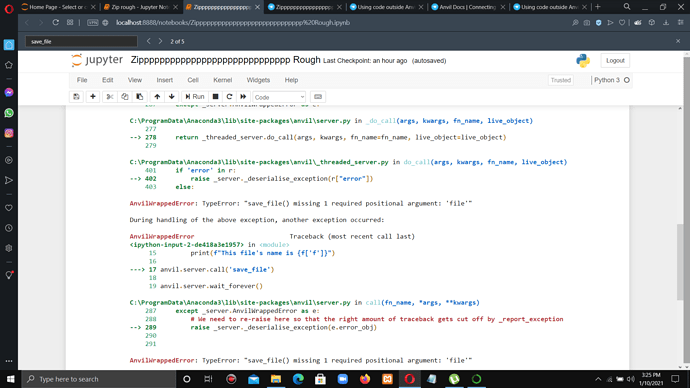The width and height of the screenshot is (690, 388).
Task: Open the Speed Dial start page icon
Action: [70, 22]
